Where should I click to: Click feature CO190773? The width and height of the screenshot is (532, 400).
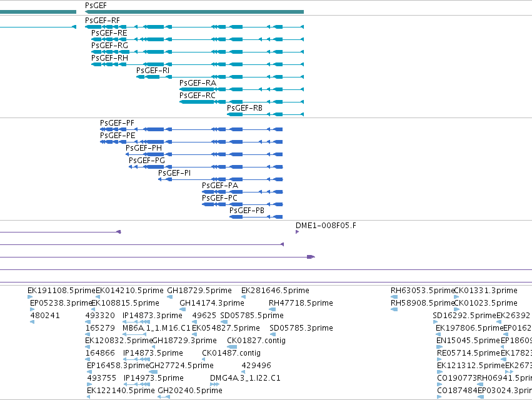pyautogui.click(x=457, y=378)
